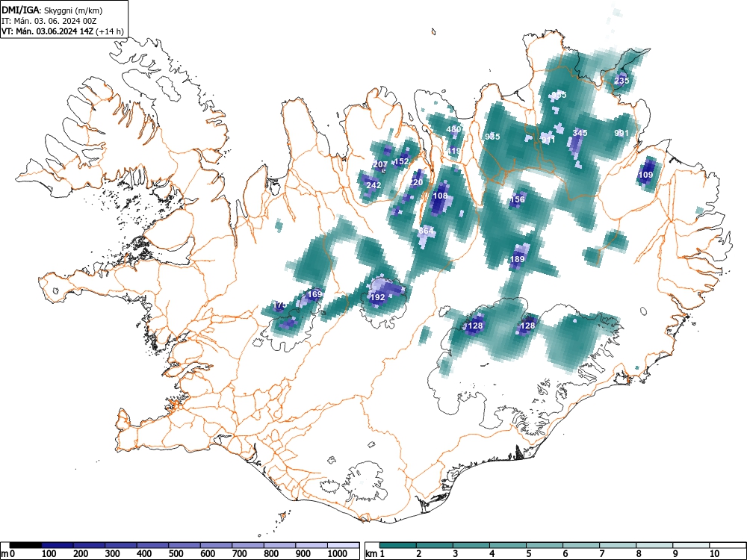Screen dimensions: 747x560
Task: Click the '500' legend tick label
Action: tap(176, 554)
